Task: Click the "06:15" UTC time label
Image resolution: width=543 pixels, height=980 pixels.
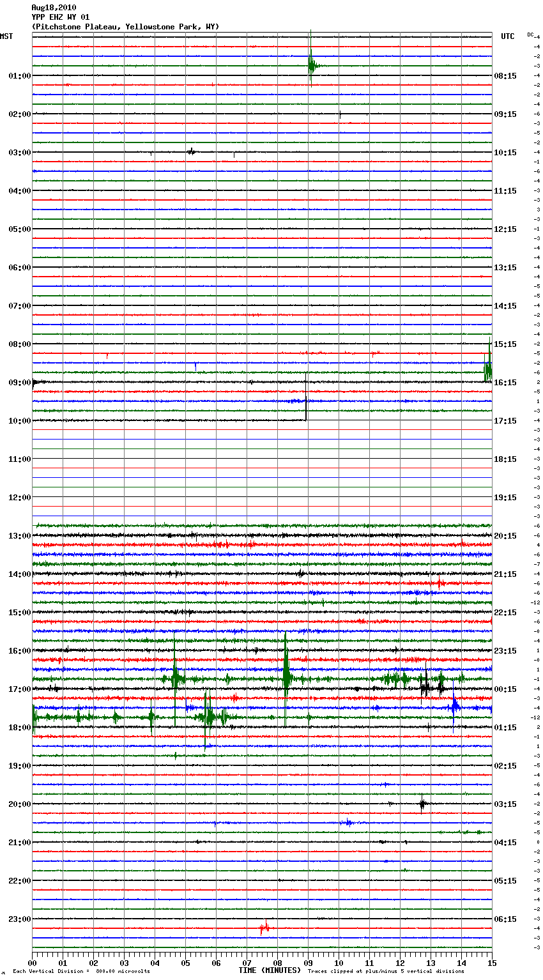Action: (x=505, y=919)
